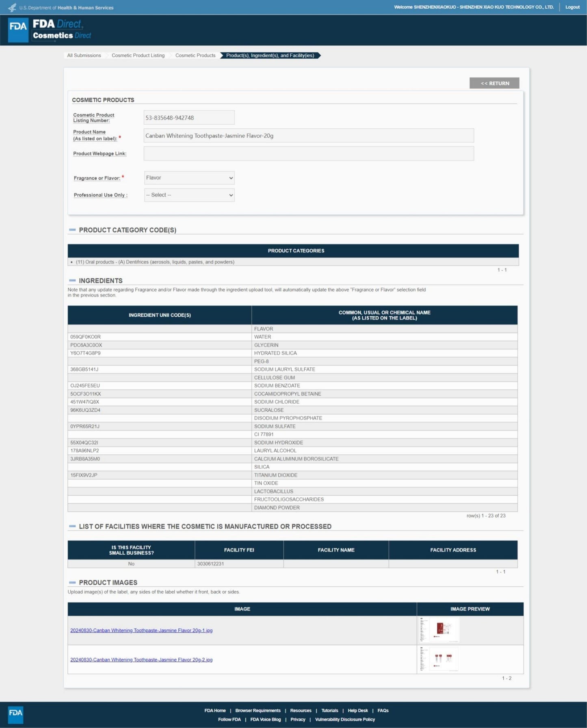Collapse the Product Images section
The width and height of the screenshot is (587, 728).
tap(72, 582)
